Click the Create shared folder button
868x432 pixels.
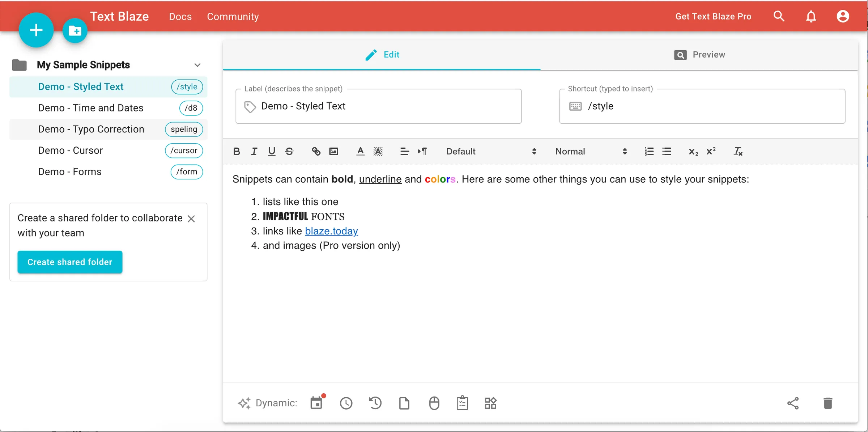pos(69,262)
